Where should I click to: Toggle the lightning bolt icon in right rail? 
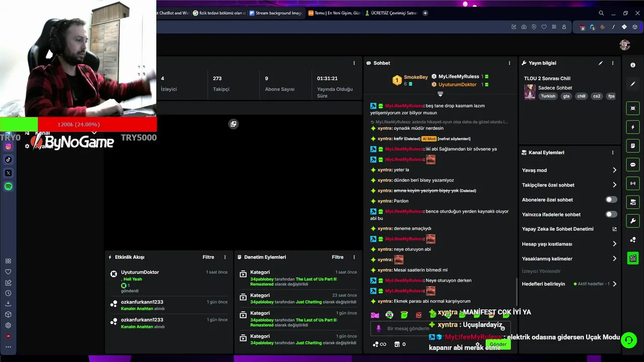633,127
